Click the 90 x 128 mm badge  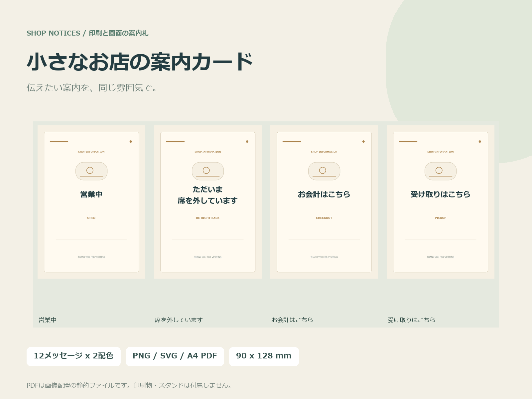click(264, 356)
